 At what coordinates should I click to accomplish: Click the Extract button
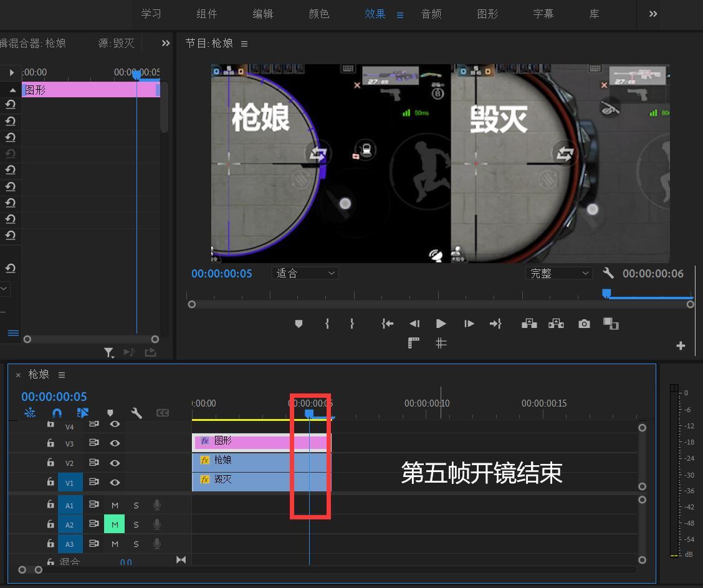[x=556, y=324]
